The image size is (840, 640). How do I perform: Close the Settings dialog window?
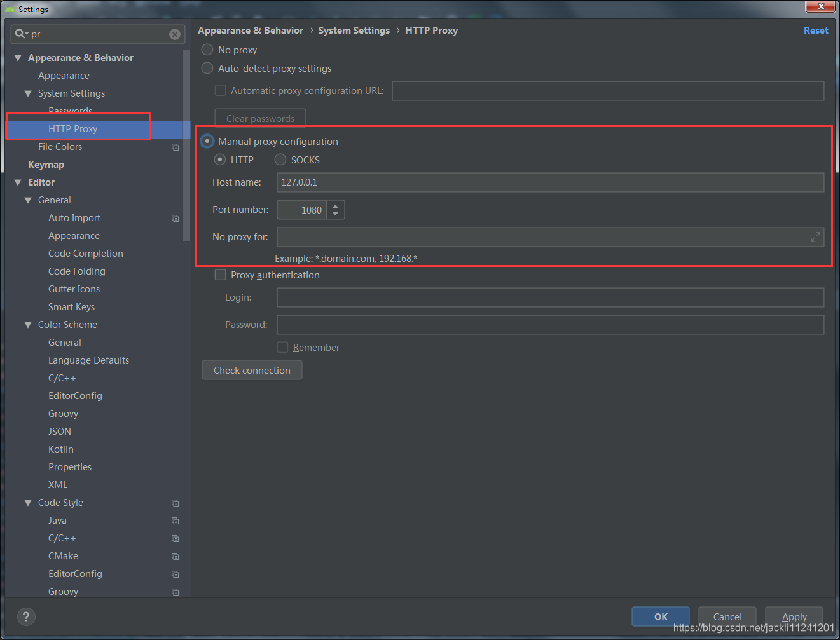(821, 6)
